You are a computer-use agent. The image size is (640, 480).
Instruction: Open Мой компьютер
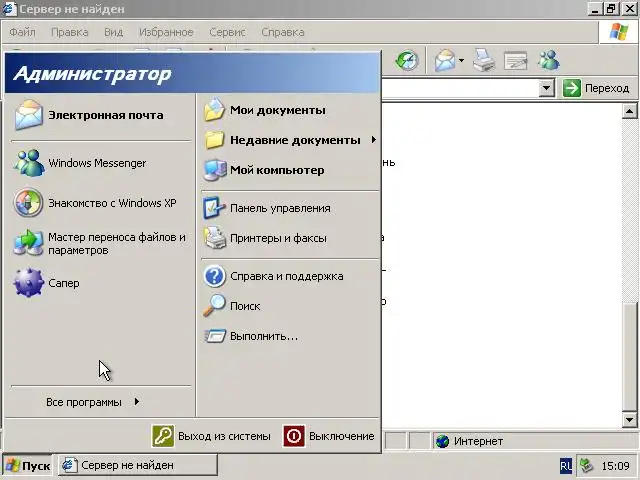(x=290, y=170)
